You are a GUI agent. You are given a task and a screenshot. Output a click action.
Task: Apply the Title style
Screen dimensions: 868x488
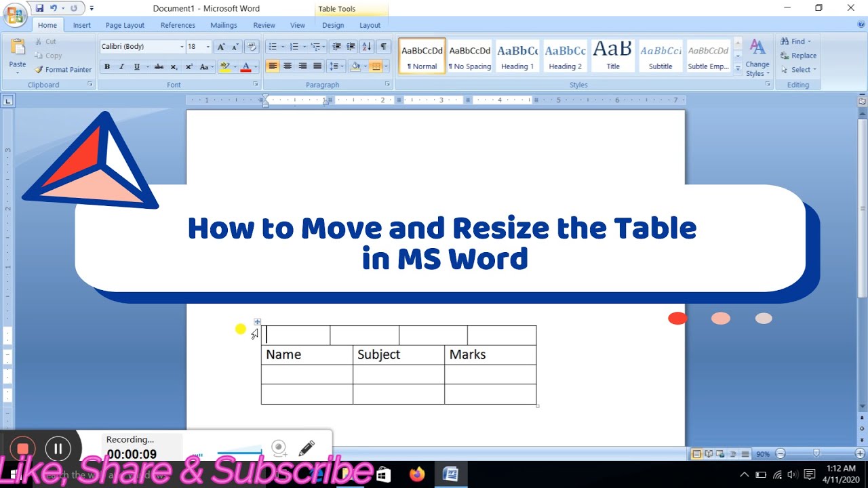pos(613,56)
